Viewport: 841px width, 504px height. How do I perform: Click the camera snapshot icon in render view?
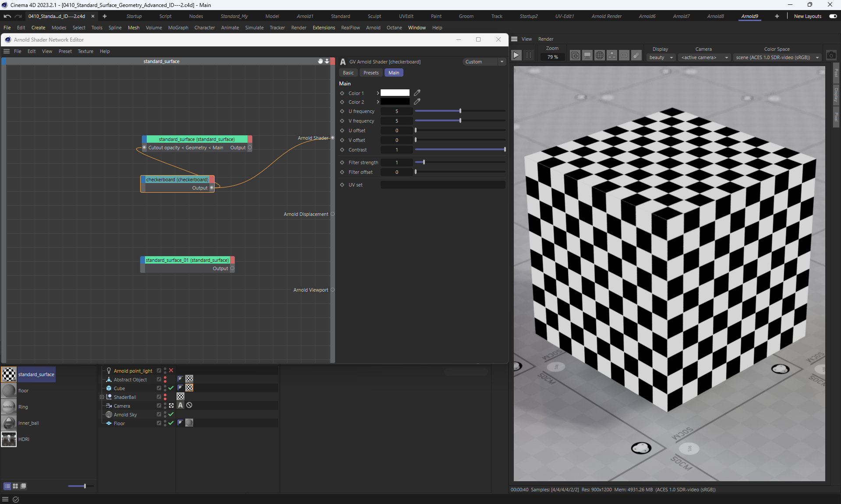(831, 56)
